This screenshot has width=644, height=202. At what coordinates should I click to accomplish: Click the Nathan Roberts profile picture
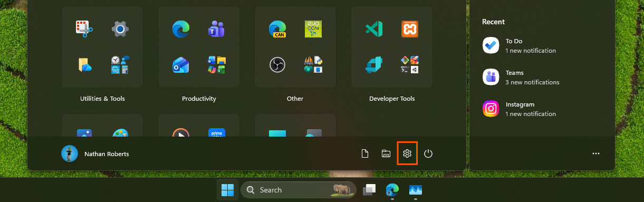[x=70, y=154]
